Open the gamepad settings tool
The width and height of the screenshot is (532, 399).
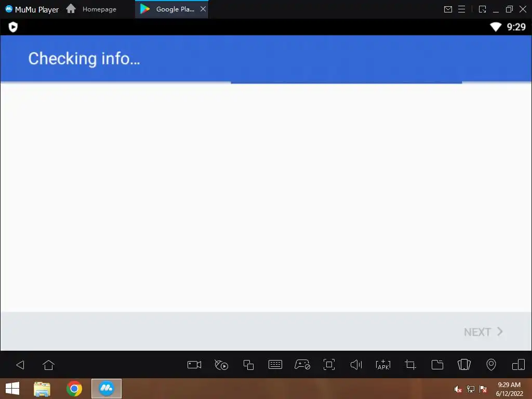302,365
